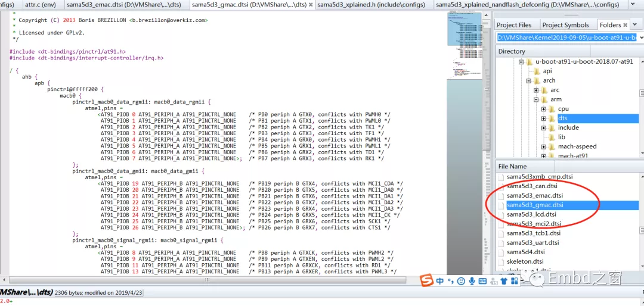Click the #include dt-bindings/pinctrl/at91.h line
This screenshot has width=644, height=306.
(x=68, y=52)
